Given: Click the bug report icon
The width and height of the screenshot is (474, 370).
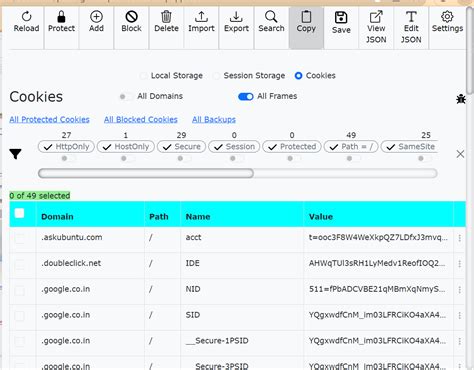Looking at the screenshot, I should pyautogui.click(x=461, y=99).
